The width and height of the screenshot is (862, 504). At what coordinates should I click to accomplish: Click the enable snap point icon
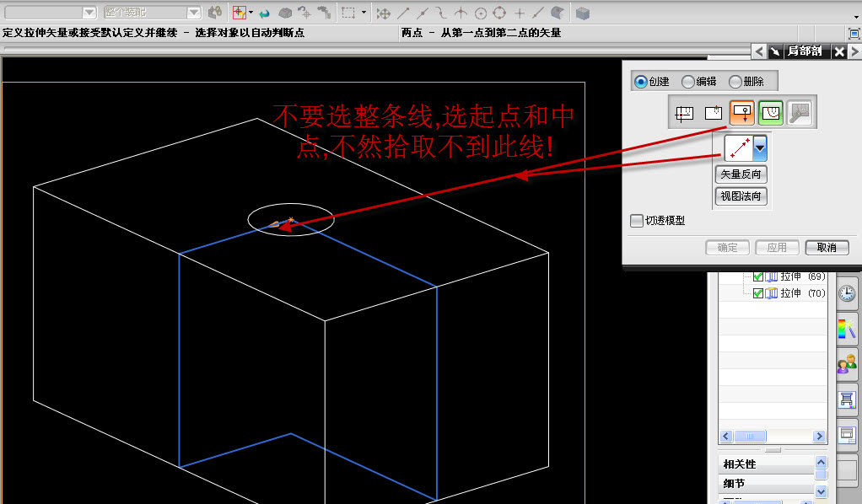[383, 13]
